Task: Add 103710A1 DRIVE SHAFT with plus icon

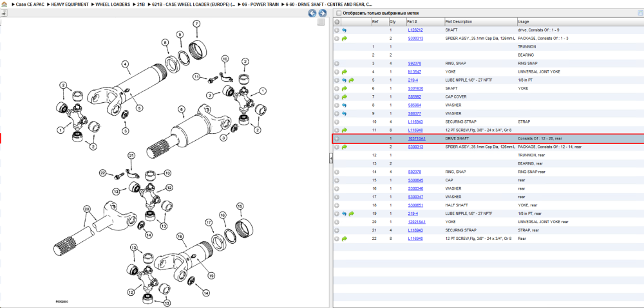Action: pyautogui.click(x=337, y=139)
